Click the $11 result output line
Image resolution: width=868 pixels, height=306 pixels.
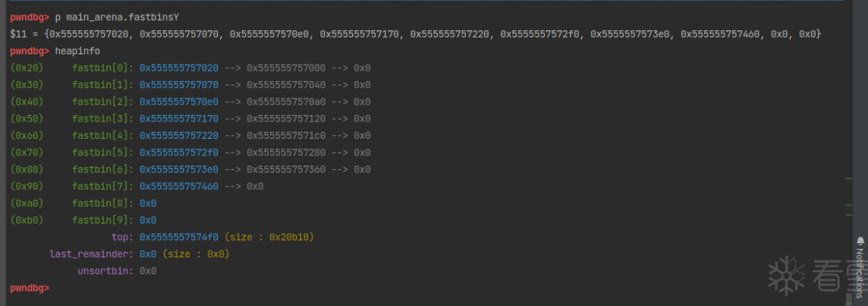(x=416, y=34)
